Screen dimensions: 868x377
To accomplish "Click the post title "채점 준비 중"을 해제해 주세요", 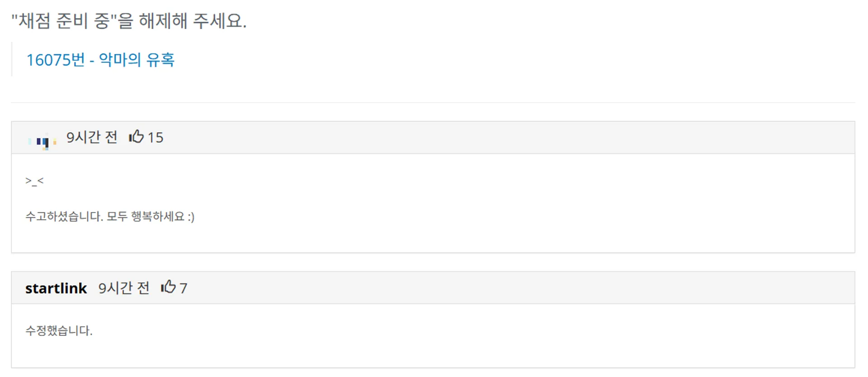I will tap(129, 21).
